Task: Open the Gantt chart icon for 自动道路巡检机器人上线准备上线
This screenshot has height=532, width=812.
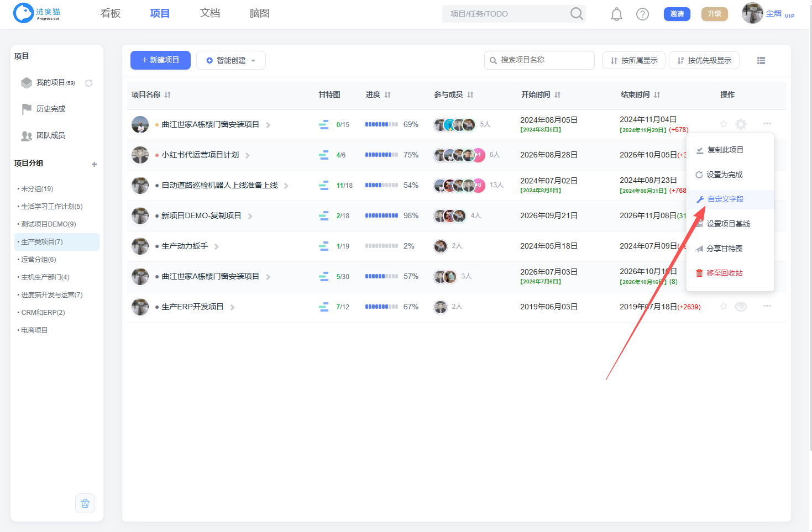Action: 323,186
